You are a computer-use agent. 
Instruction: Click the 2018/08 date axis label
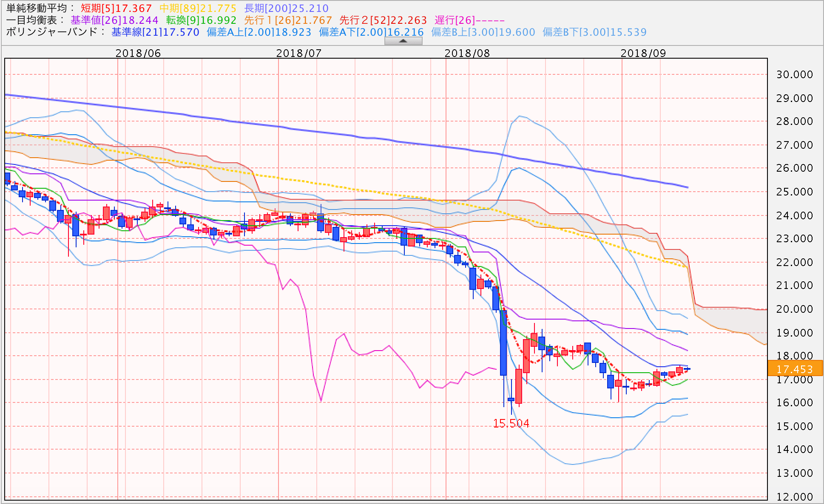(x=467, y=53)
